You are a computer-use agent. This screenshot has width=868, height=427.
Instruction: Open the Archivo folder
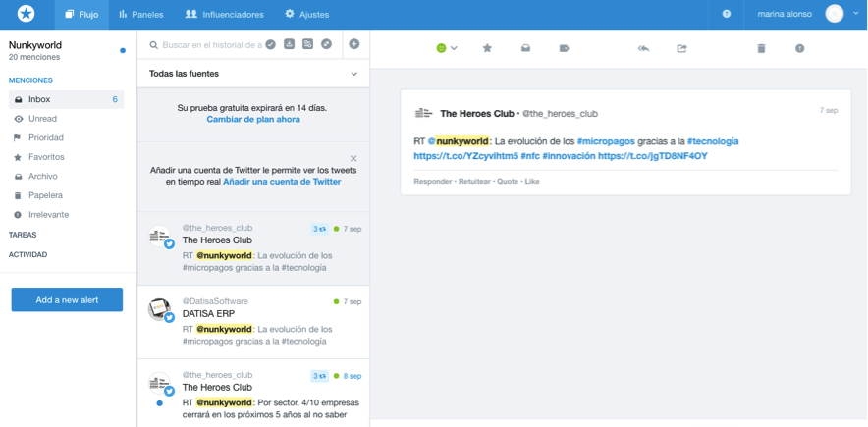coord(42,177)
